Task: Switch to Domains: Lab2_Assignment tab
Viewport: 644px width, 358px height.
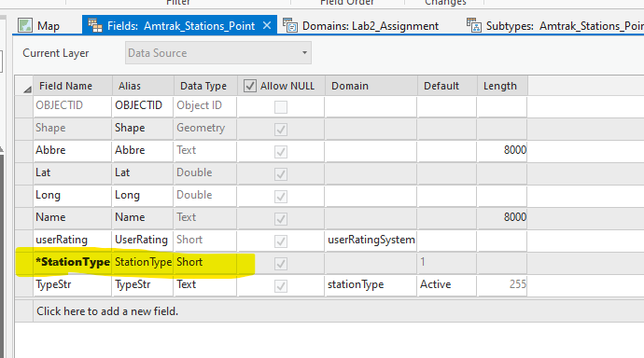Action: pos(361,26)
